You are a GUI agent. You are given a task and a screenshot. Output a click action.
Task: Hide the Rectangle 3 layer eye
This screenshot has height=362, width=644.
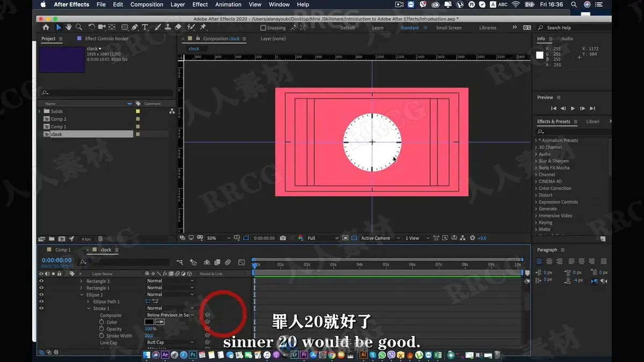(x=41, y=281)
